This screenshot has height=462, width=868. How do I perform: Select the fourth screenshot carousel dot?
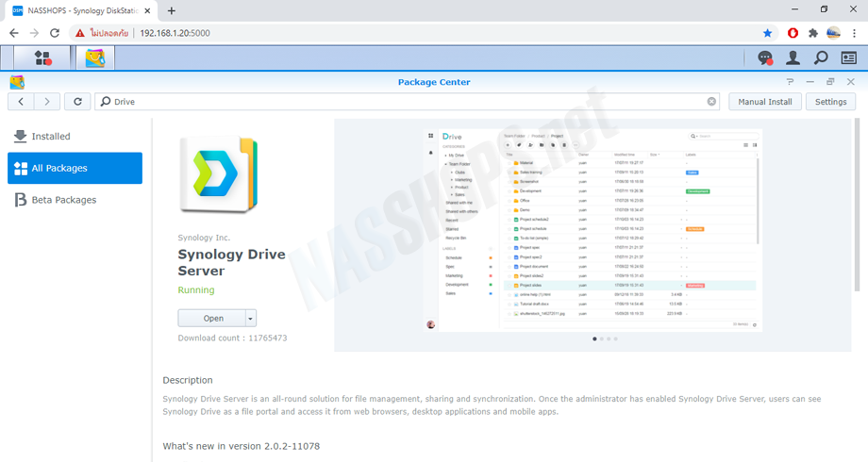(x=615, y=338)
